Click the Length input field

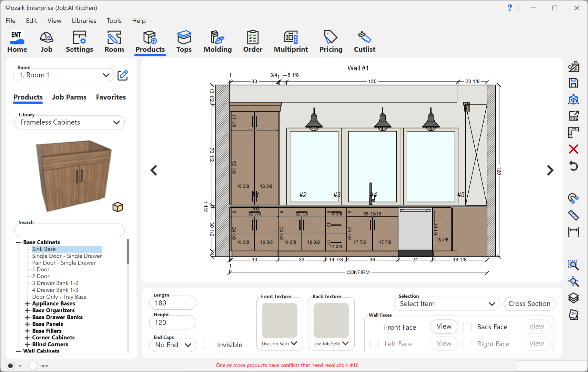point(173,303)
